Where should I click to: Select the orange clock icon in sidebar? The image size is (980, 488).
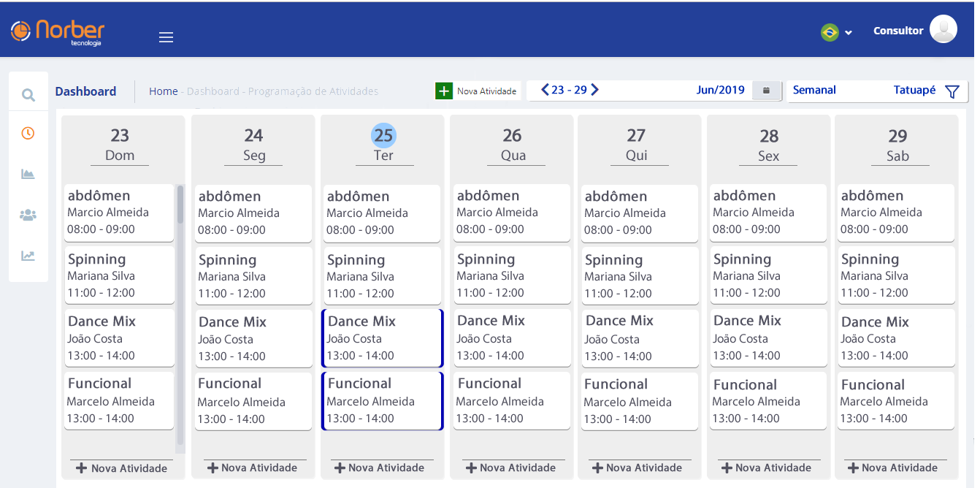point(28,133)
